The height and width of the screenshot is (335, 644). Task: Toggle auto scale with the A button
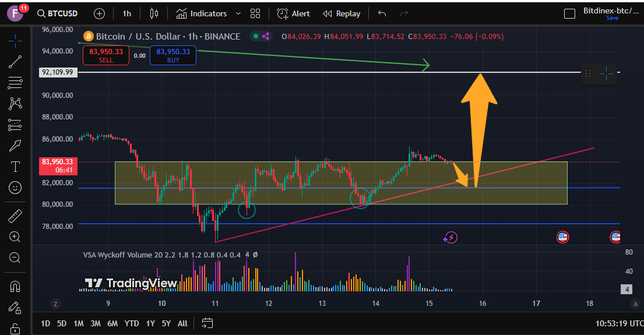click(x=635, y=304)
